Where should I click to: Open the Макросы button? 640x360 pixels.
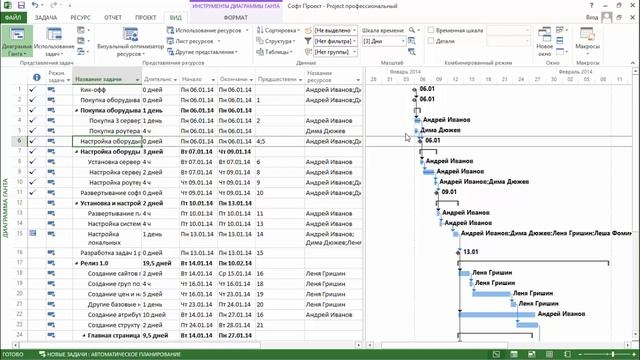click(x=587, y=41)
